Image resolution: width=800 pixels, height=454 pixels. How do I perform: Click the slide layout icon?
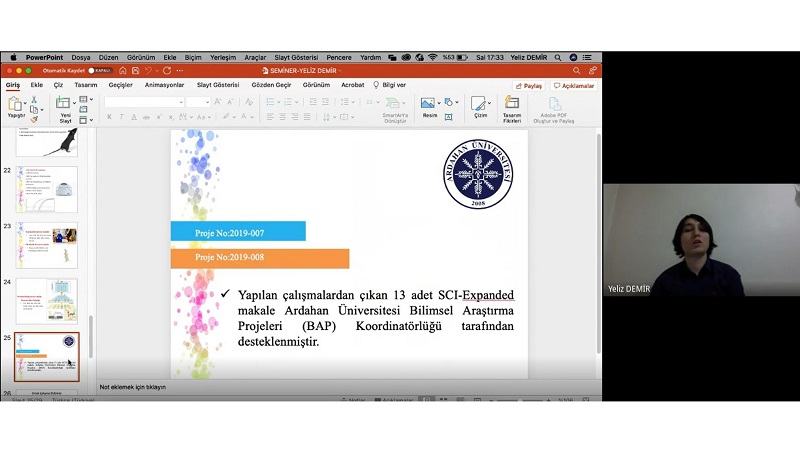tap(83, 99)
